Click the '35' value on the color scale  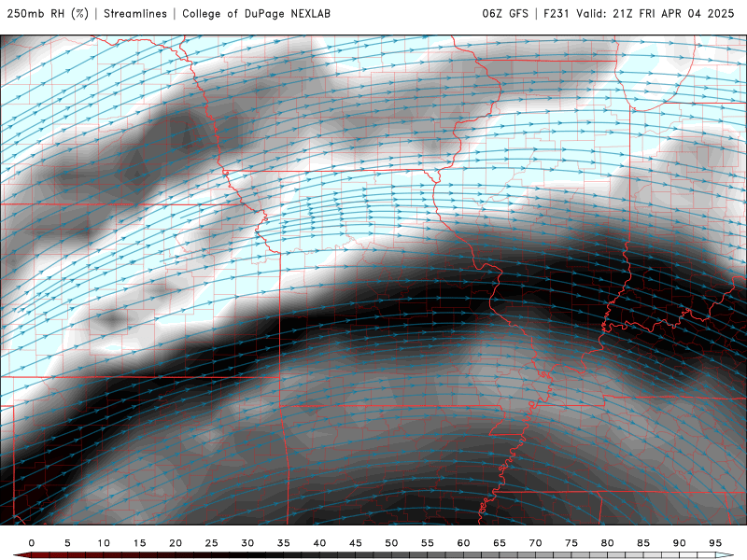[284, 543]
